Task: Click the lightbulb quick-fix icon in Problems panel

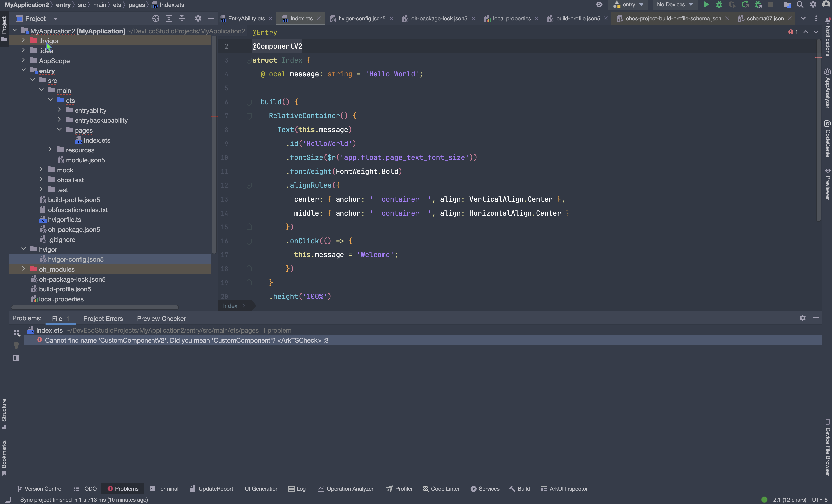Action: (x=16, y=345)
